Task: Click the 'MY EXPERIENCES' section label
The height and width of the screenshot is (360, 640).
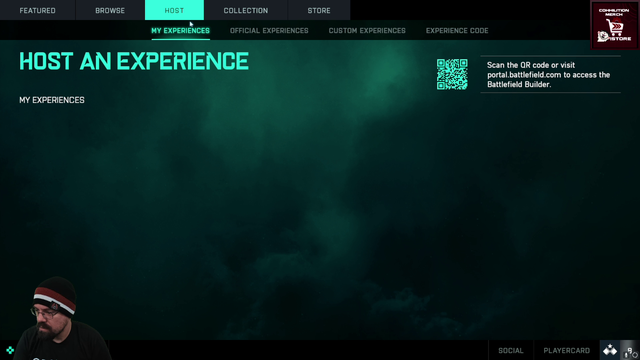Action: [x=52, y=100]
